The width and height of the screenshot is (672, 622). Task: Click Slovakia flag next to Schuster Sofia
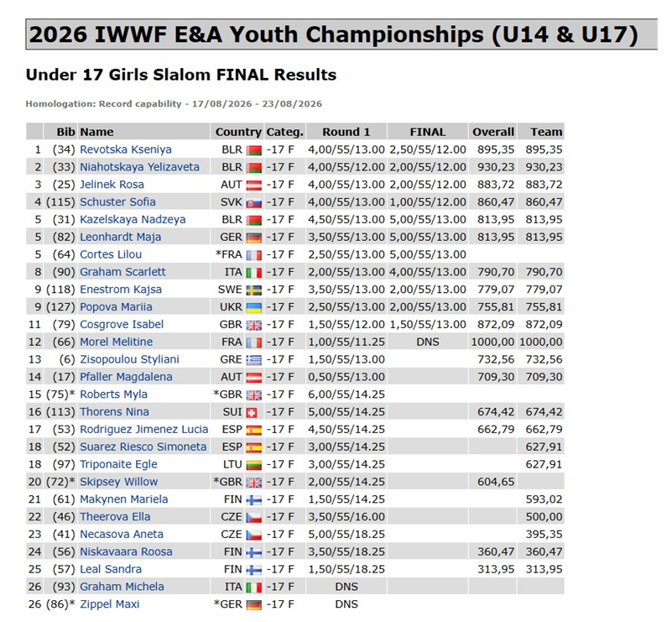pos(253,203)
